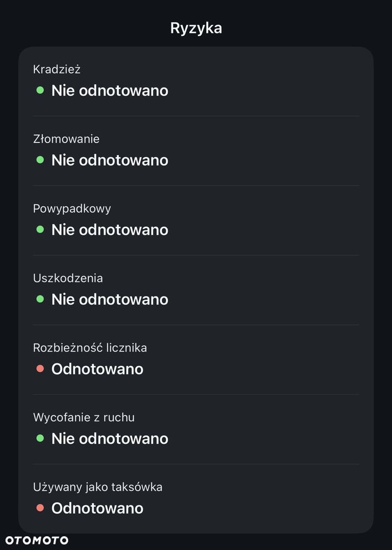Click the Odnotowano status for Rozbieżność licznika
Viewport: 392px width, 550px height.
coord(97,369)
